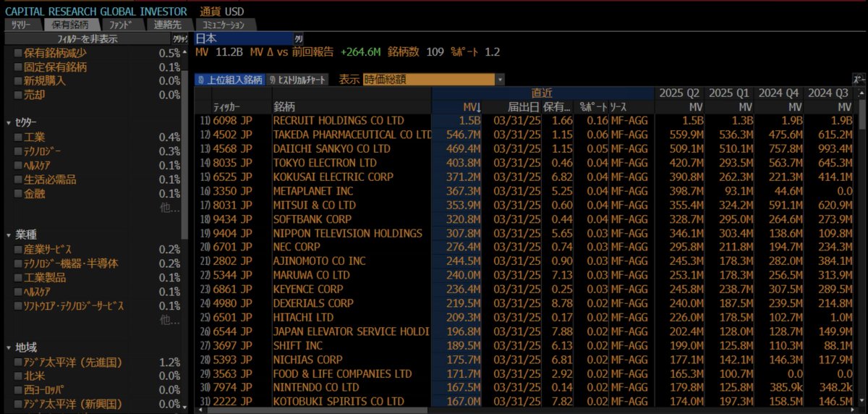Collapse the 地域 section

point(9,348)
